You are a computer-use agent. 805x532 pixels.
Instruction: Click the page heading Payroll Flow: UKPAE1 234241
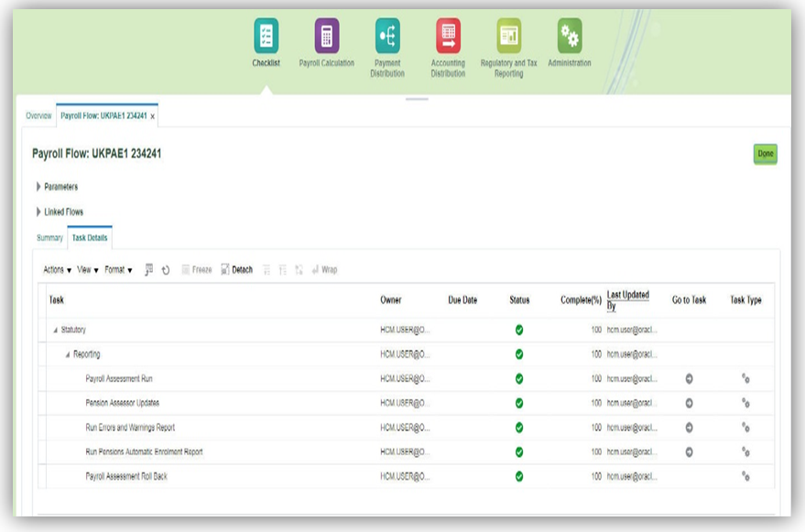pyautogui.click(x=96, y=154)
